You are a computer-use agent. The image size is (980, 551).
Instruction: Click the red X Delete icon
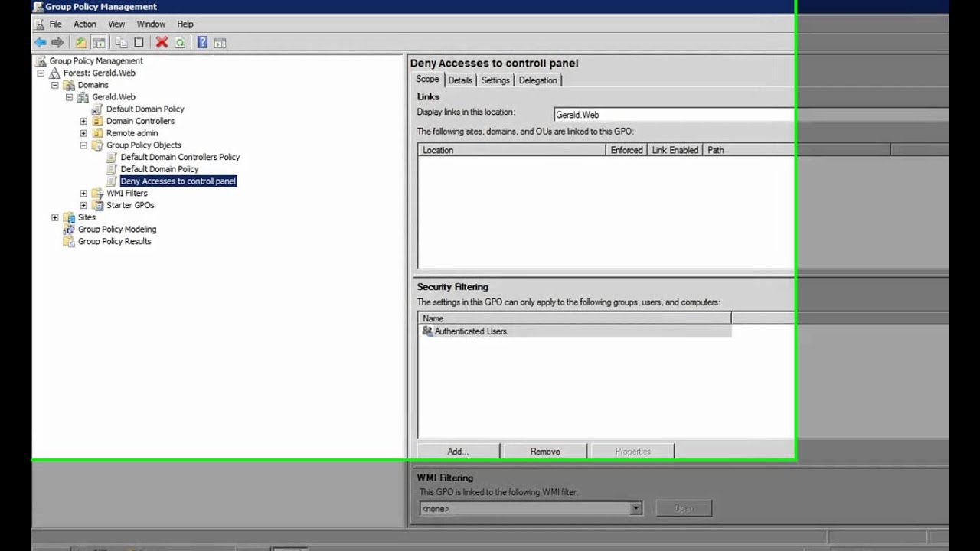point(162,43)
